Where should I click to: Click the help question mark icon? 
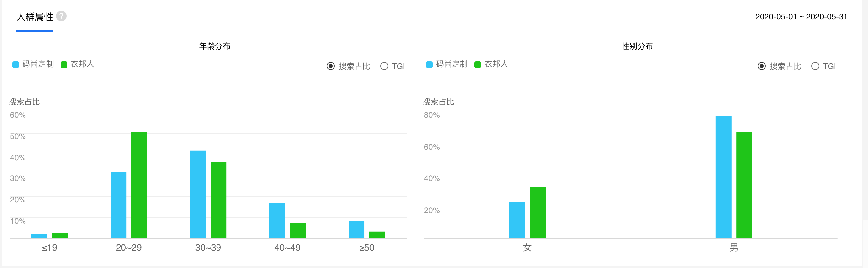click(x=61, y=16)
